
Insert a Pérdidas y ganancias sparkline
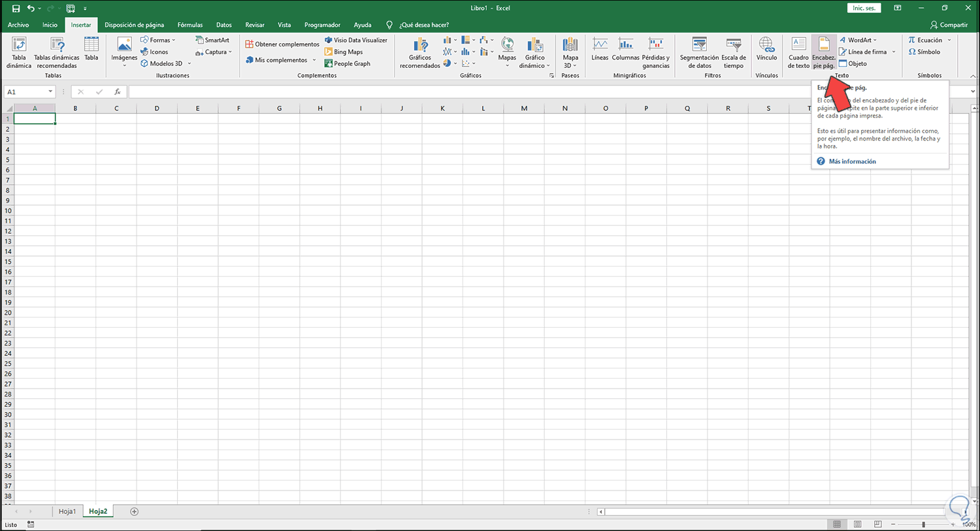pyautogui.click(x=656, y=53)
